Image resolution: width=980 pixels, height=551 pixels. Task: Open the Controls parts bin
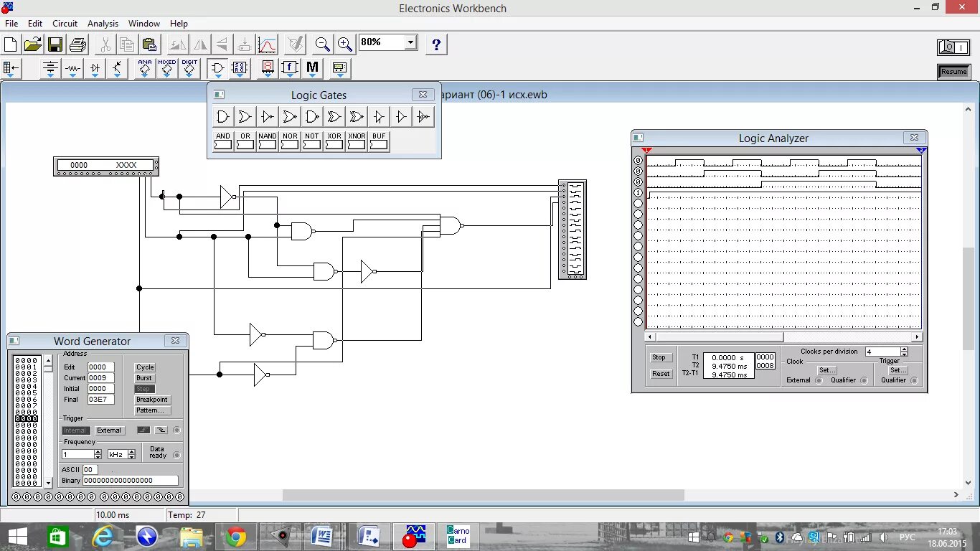pyautogui.click(x=290, y=69)
